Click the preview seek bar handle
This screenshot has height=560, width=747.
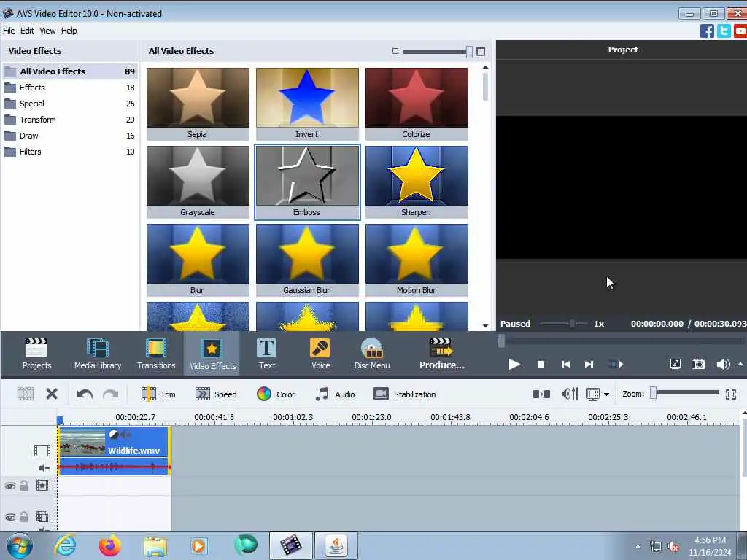click(501, 341)
